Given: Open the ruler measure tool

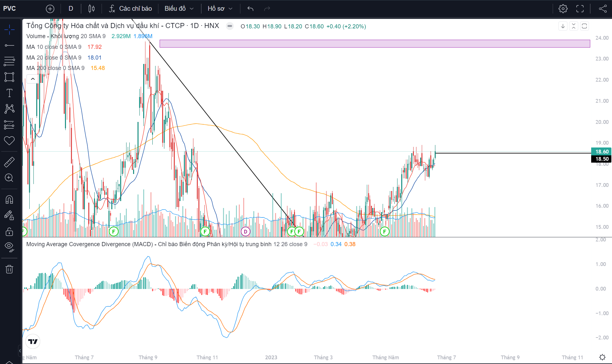Looking at the screenshot, I should tap(9, 162).
